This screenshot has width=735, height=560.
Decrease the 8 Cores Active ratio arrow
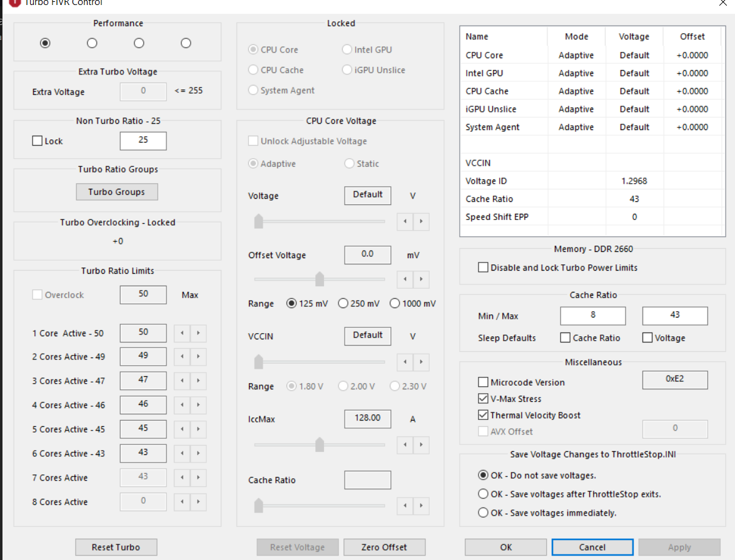coord(182,501)
